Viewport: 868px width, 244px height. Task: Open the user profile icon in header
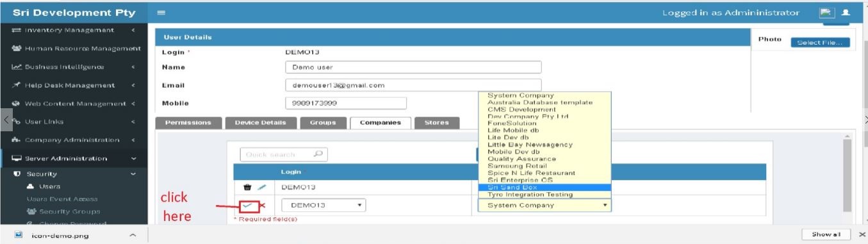pyautogui.click(x=846, y=12)
